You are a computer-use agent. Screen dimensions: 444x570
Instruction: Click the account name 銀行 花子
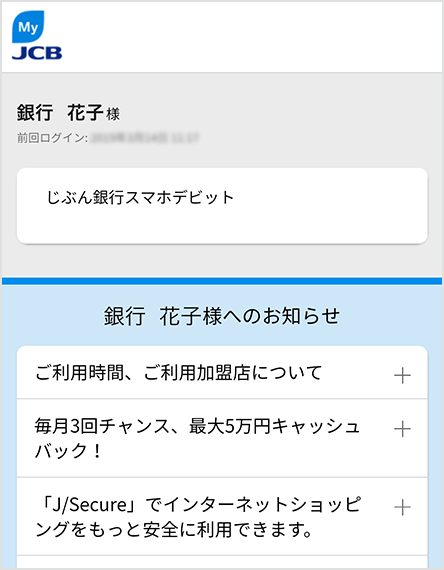(60, 112)
